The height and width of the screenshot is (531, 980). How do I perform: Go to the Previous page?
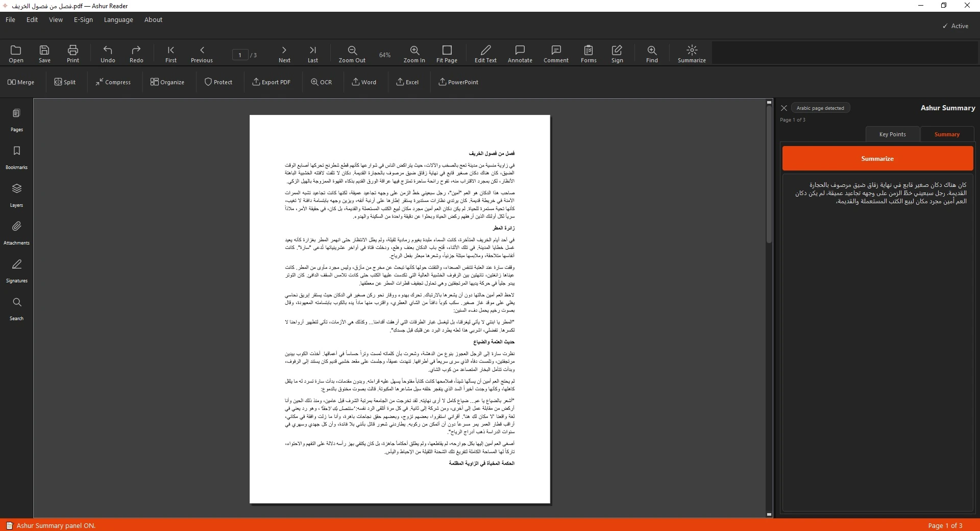coord(202,54)
